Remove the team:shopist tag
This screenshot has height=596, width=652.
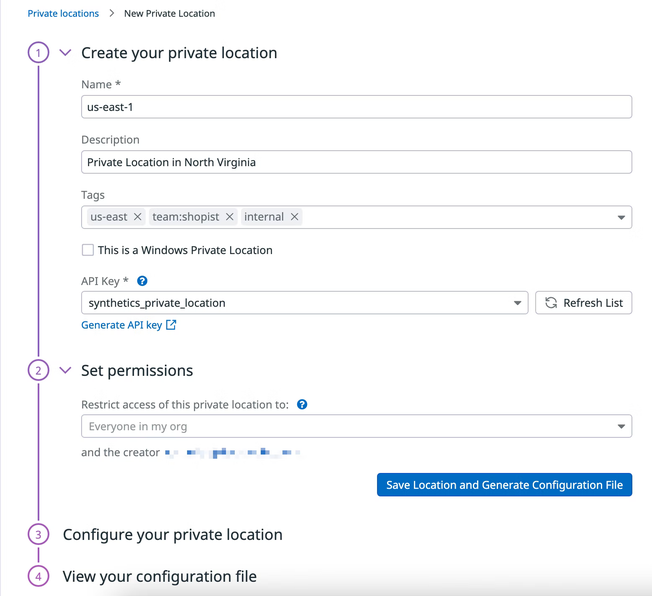tap(229, 217)
